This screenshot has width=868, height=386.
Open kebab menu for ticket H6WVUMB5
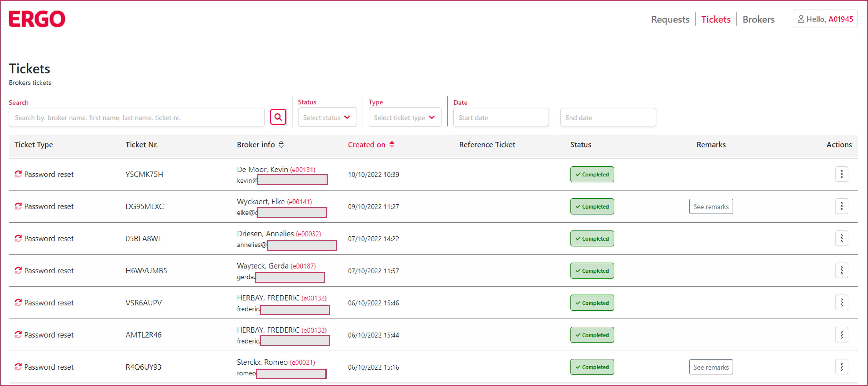click(x=841, y=271)
